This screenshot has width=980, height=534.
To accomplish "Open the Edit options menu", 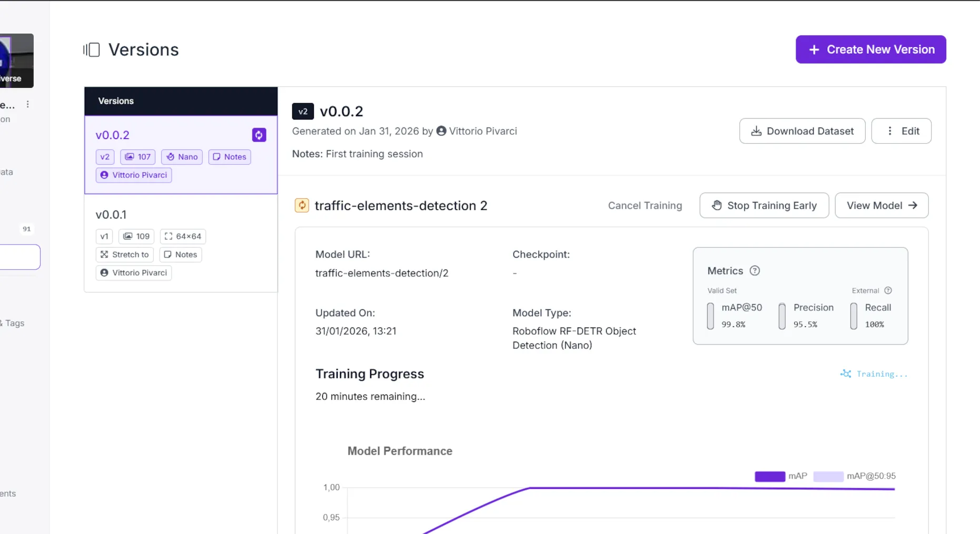I will coord(901,131).
